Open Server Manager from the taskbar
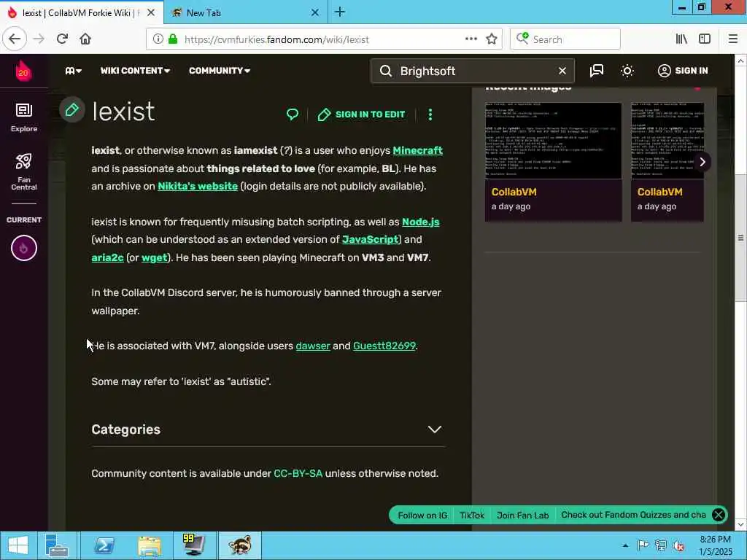The height and width of the screenshot is (560, 747). (57, 545)
